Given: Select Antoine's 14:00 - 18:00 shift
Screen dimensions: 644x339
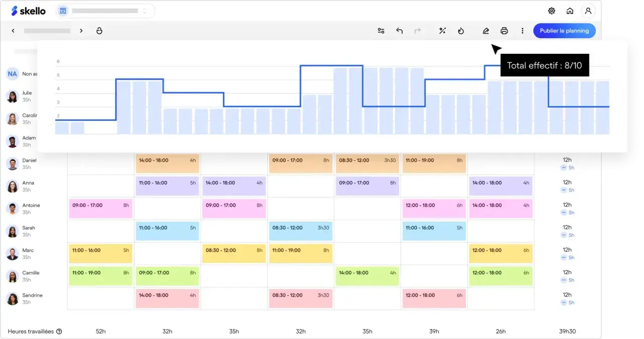Looking at the screenshot, I should click(501, 209).
